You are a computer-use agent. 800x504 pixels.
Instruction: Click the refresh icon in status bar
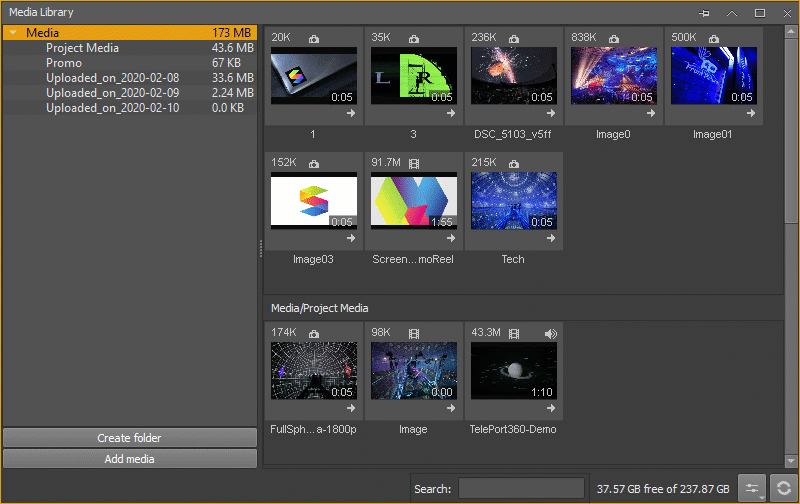(784, 488)
